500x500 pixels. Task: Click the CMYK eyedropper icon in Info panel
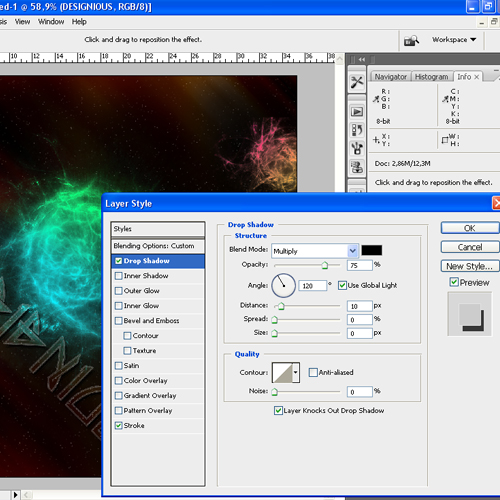[x=445, y=99]
